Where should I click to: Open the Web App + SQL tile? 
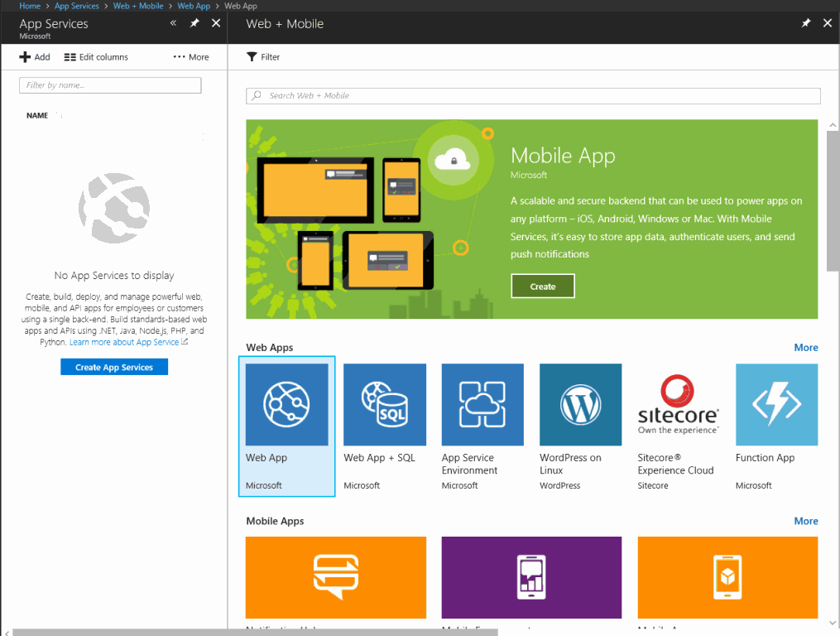(x=385, y=426)
